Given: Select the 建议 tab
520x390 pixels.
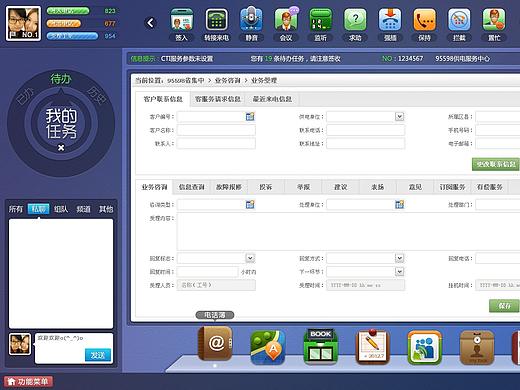Looking at the screenshot, I should [x=341, y=187].
